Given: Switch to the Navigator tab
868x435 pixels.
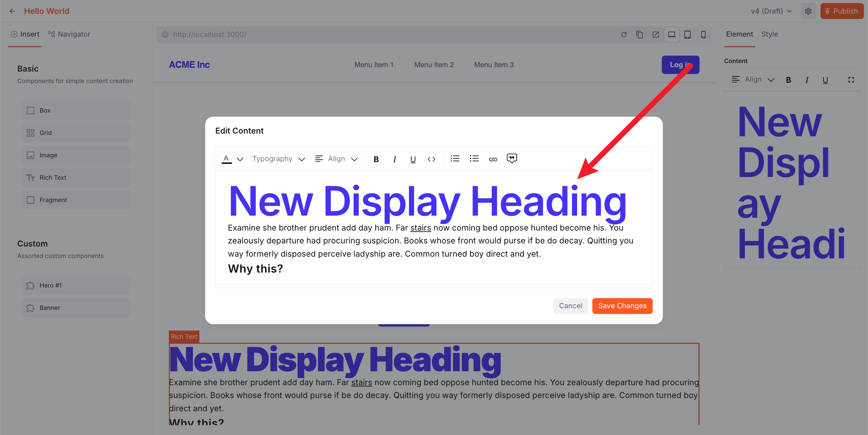Looking at the screenshot, I should click(69, 34).
